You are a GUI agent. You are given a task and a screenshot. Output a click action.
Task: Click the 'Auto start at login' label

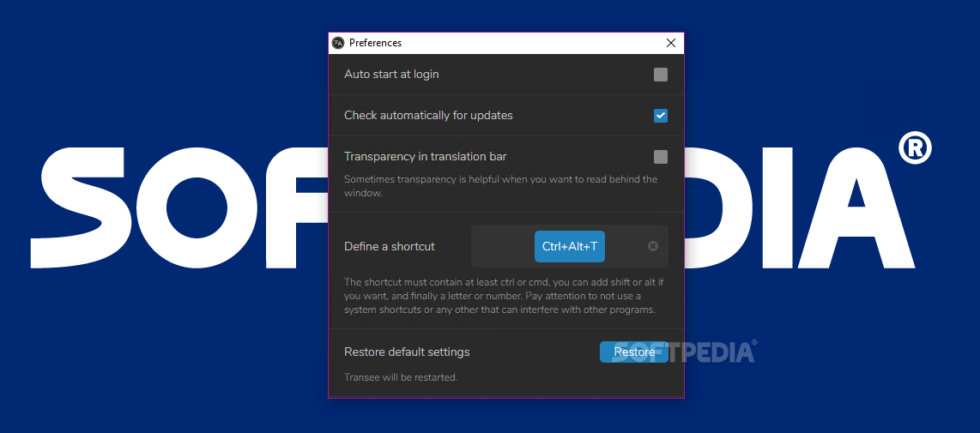pyautogui.click(x=391, y=75)
